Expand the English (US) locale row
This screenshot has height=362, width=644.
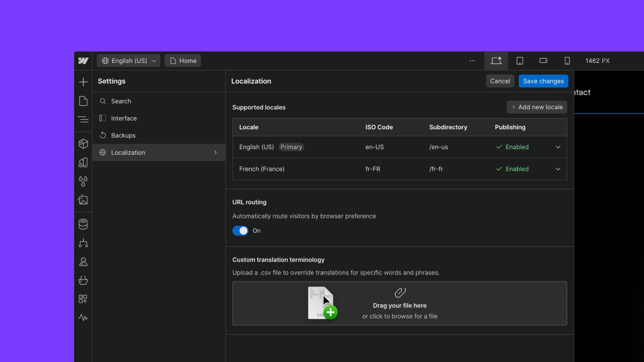(558, 147)
